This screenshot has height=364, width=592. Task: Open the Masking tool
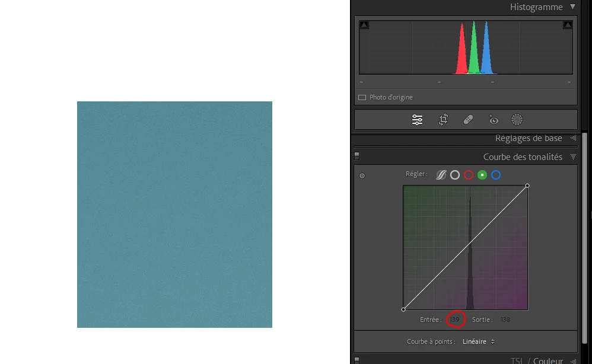click(x=517, y=120)
